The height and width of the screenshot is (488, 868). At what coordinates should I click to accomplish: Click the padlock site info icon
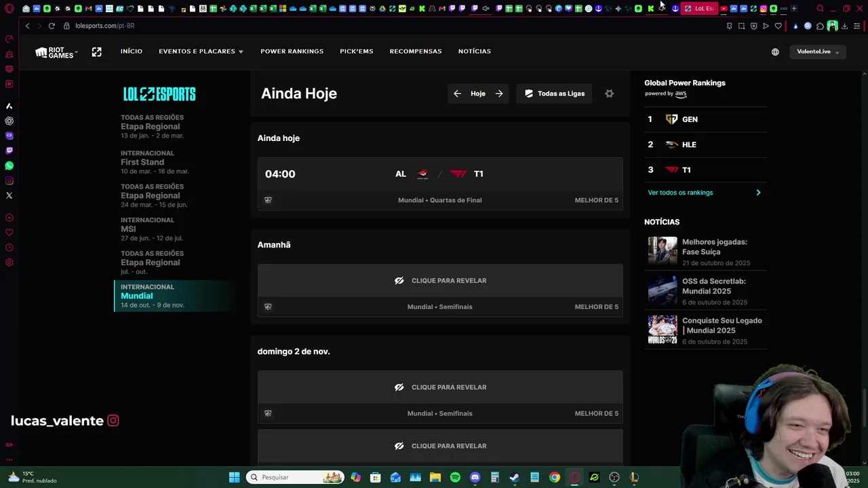coord(66,26)
